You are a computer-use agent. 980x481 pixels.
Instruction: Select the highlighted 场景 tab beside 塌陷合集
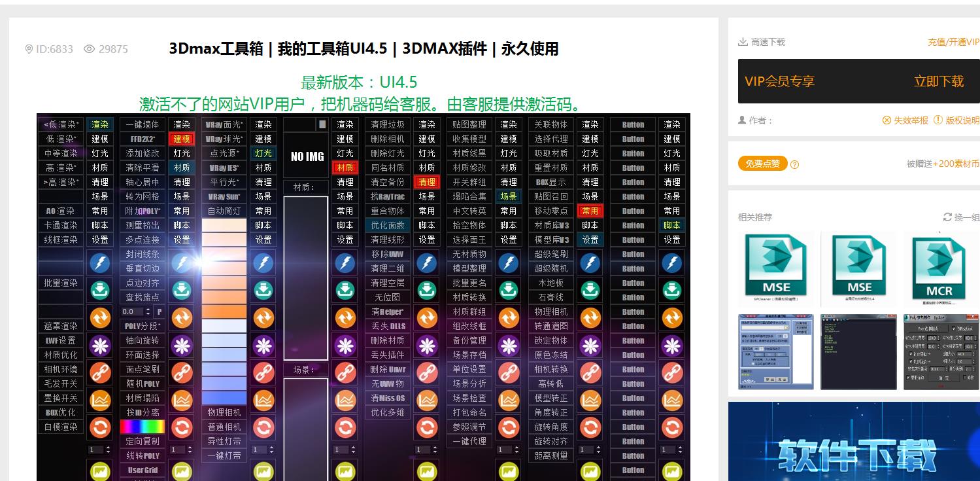(x=509, y=196)
